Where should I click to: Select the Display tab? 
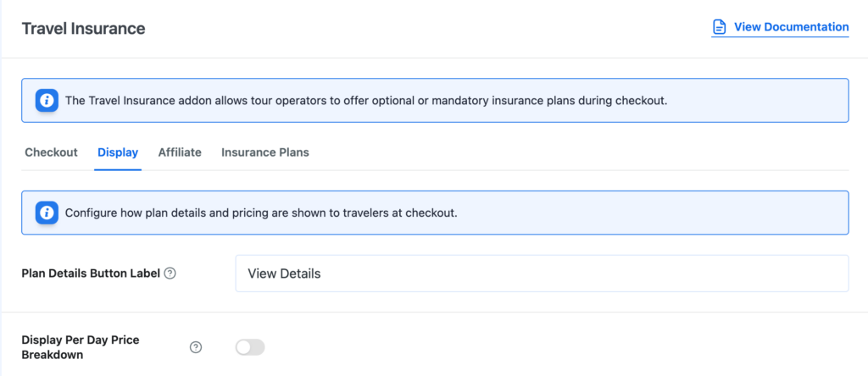pyautogui.click(x=118, y=152)
